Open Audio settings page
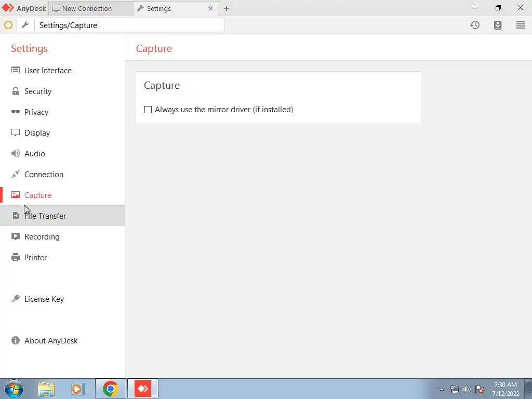This screenshot has width=532, height=399. click(62, 153)
